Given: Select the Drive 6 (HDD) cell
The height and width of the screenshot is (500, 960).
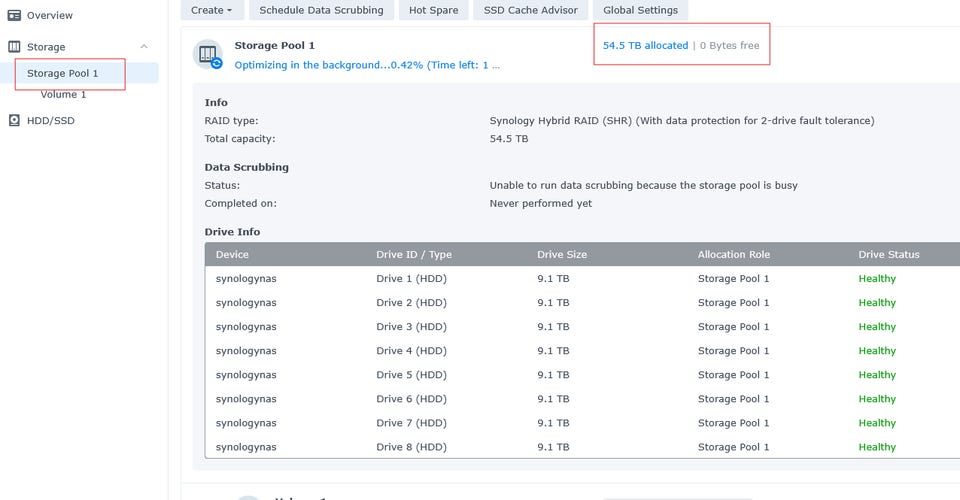Looking at the screenshot, I should pos(411,399).
